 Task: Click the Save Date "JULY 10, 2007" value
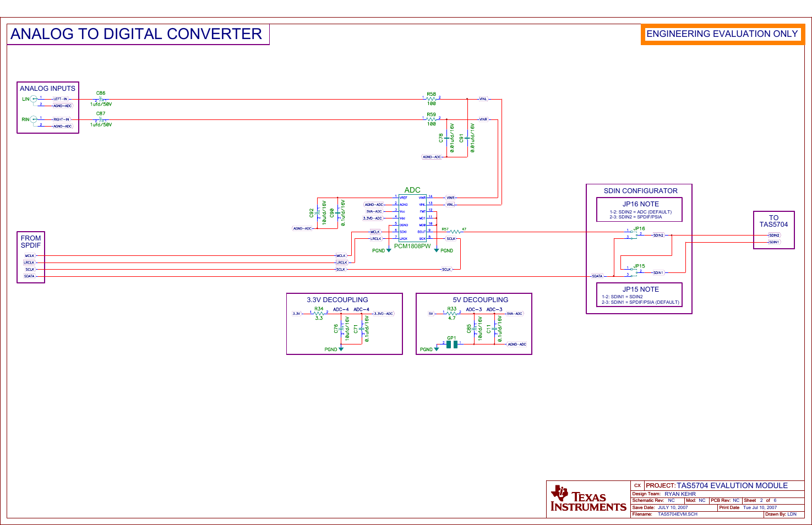[673, 508]
